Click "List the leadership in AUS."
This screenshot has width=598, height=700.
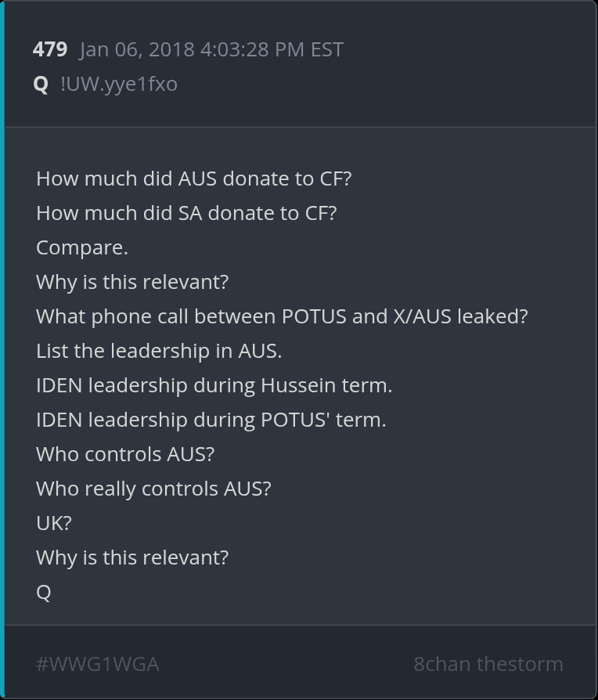pyautogui.click(x=158, y=351)
